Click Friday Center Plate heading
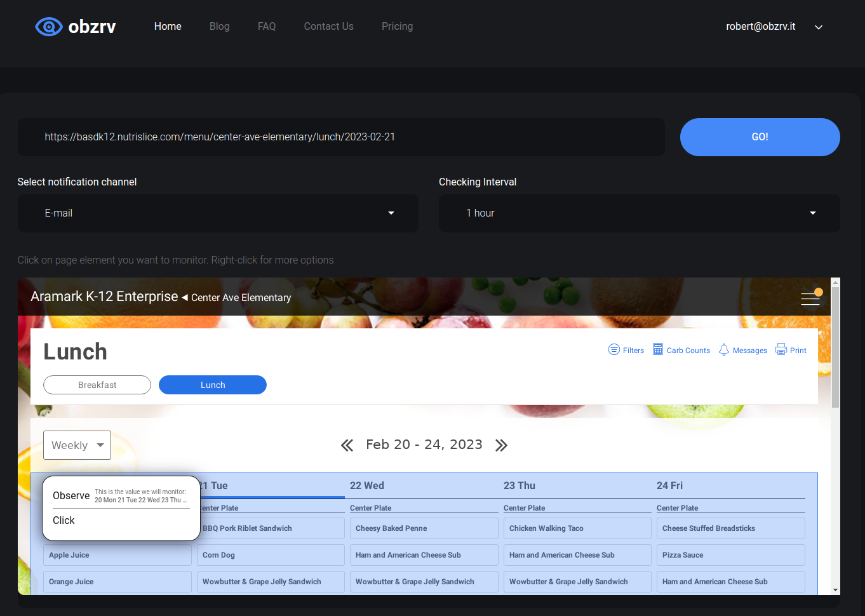This screenshot has height=616, width=865. click(678, 508)
